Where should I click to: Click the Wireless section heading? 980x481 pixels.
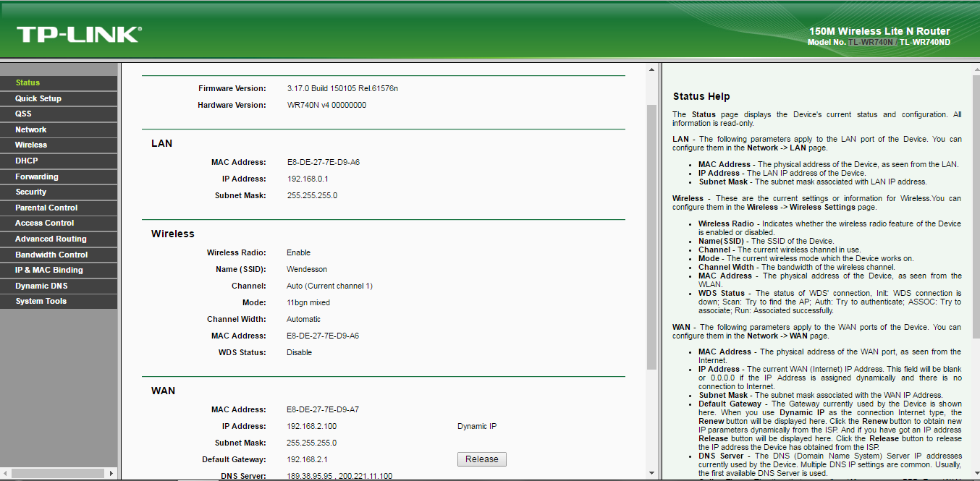click(173, 234)
